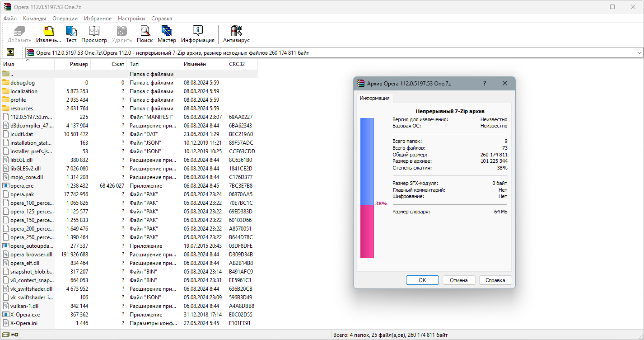This screenshot has height=340, width=644.
Task: Select the Информация tab in dialog
Action: click(374, 98)
